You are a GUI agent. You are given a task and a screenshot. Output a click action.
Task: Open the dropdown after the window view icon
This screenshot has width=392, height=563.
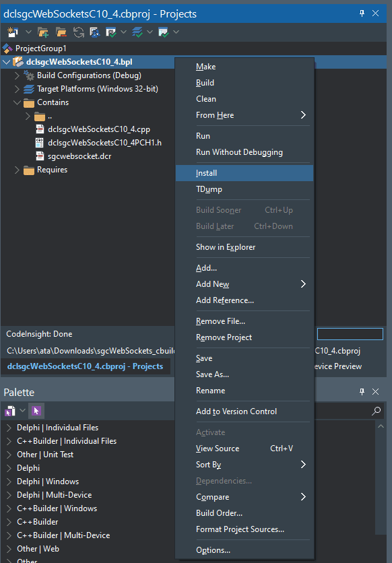pos(176,32)
